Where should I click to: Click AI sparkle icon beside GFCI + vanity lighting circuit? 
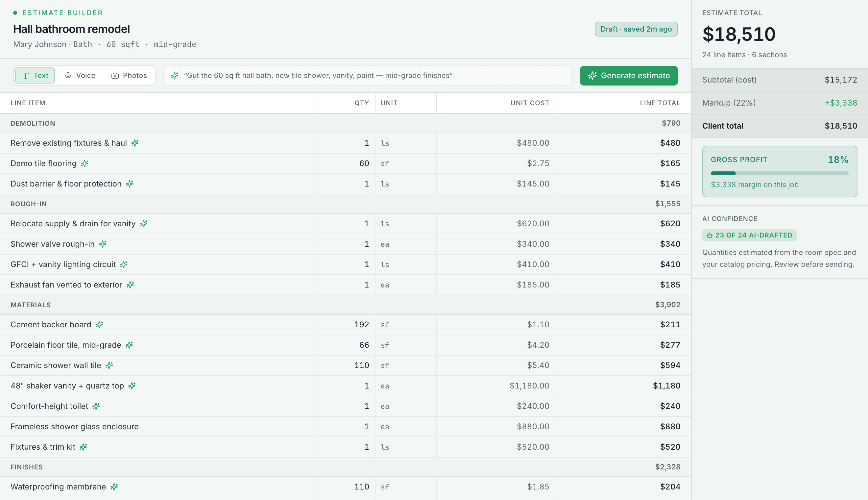tap(124, 264)
